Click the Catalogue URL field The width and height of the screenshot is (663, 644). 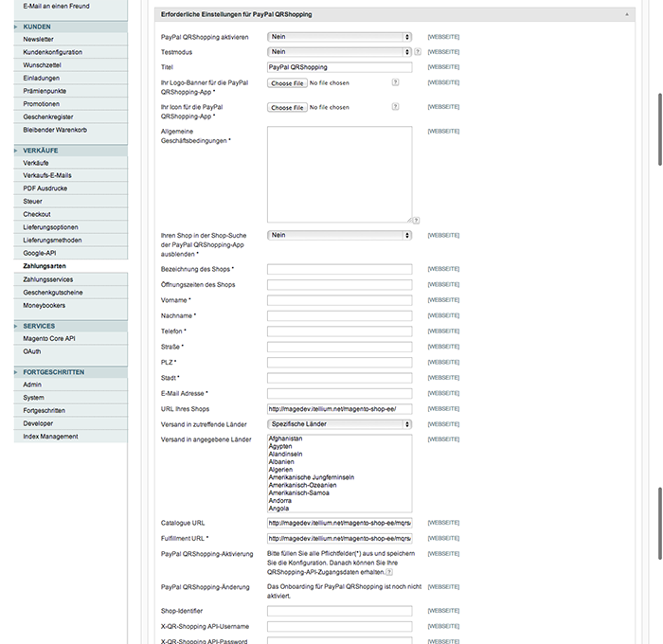coord(339,523)
